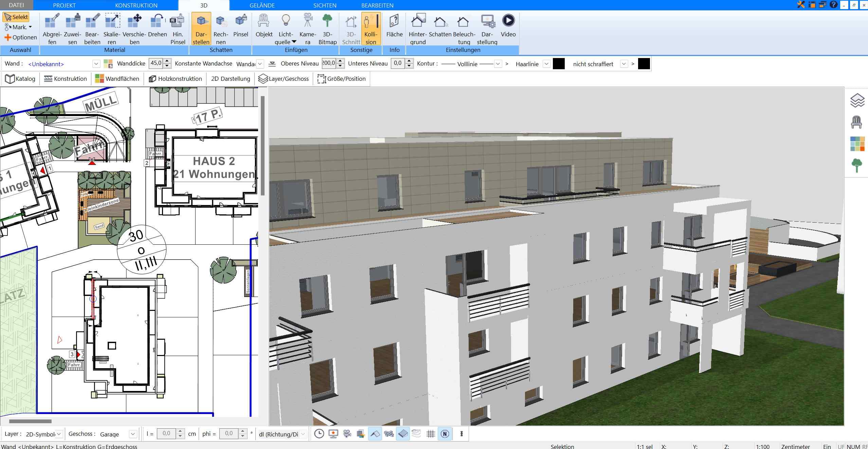Click Rechnen shadow calculation
Screen dimensions: 868x449
(x=221, y=29)
